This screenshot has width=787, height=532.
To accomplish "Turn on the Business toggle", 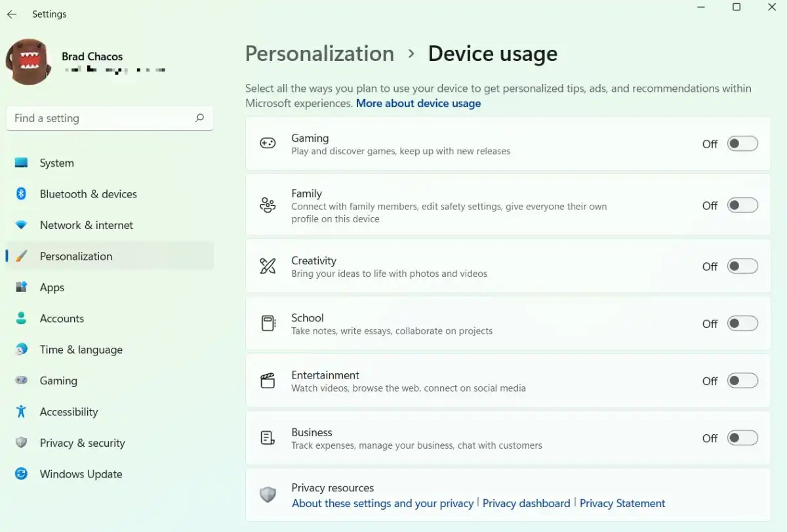I will tap(742, 438).
